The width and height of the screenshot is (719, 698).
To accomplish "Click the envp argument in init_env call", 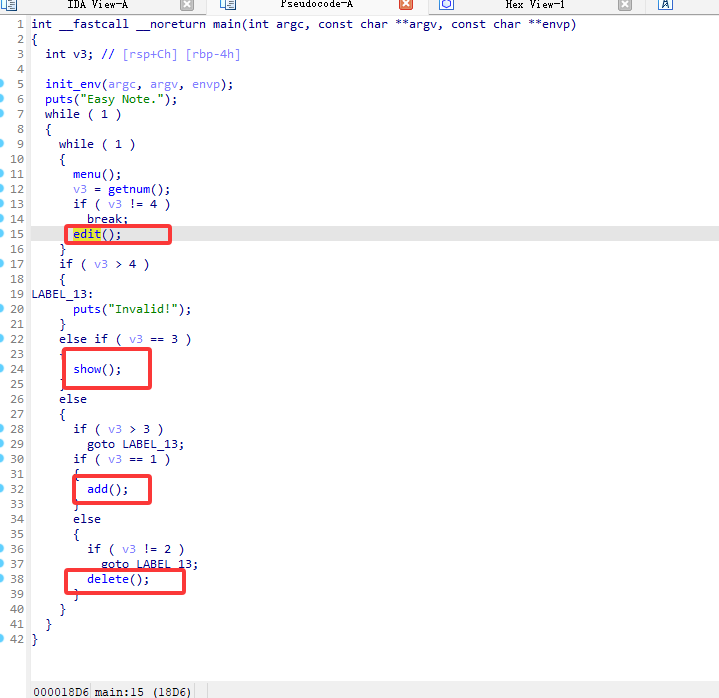I will (x=206, y=84).
